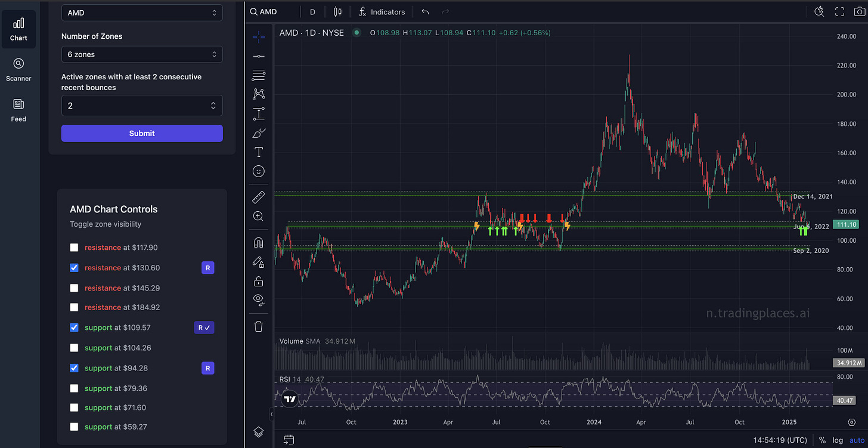Switch to the Chart sidebar tab
Image resolution: width=868 pixels, height=448 pixels.
pyautogui.click(x=18, y=29)
